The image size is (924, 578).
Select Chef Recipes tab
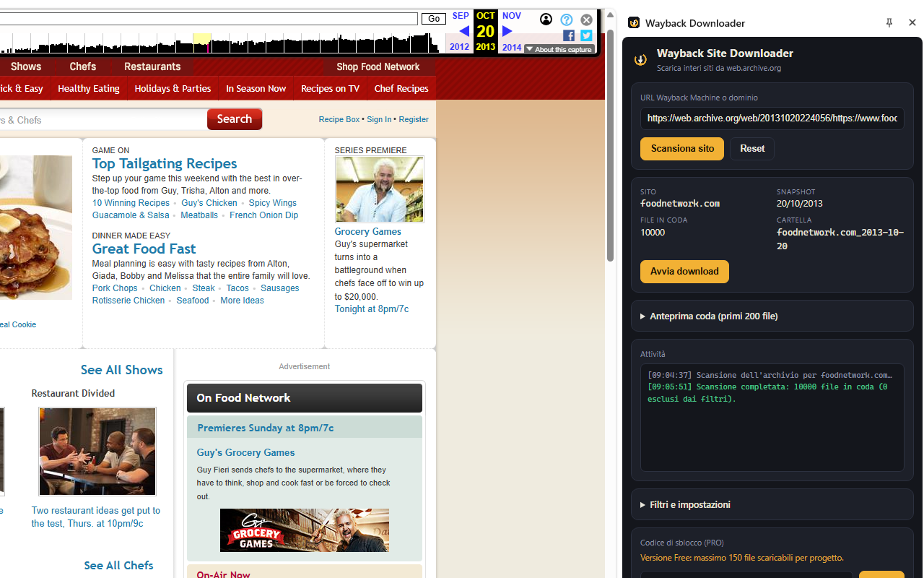(401, 88)
